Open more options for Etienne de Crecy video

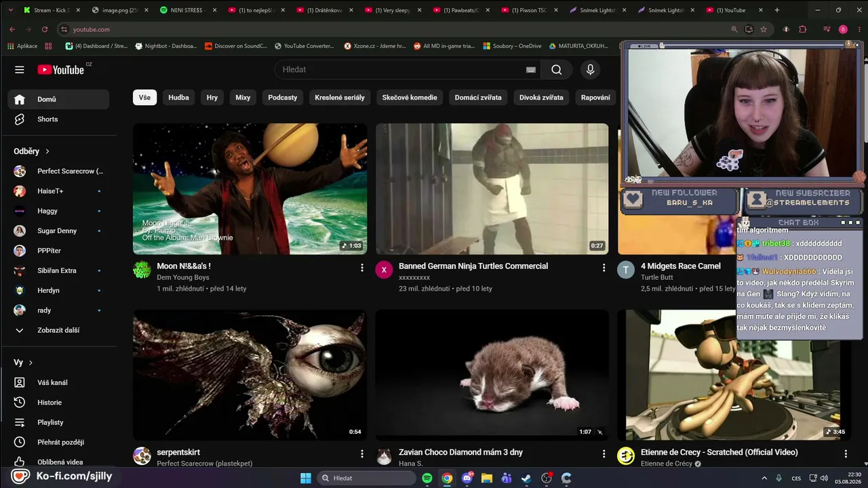[x=846, y=453]
